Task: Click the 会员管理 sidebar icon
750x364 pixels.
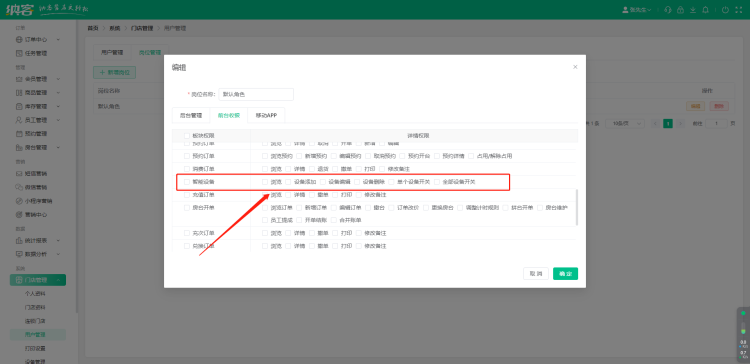Action: 19,79
